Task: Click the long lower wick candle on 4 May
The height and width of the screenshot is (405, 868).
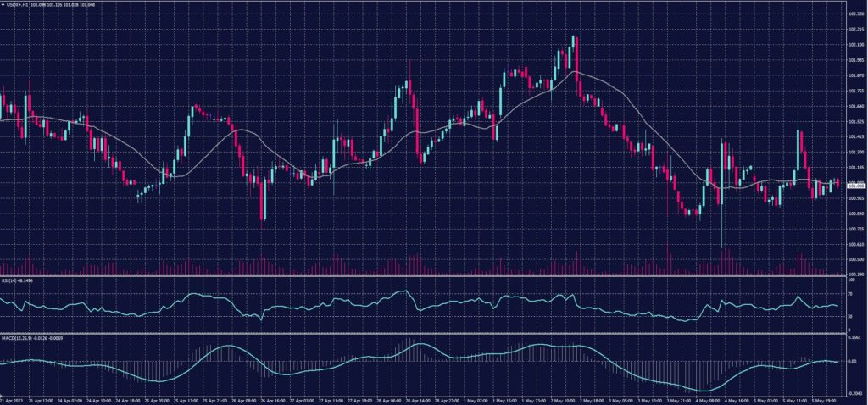Action: pyautogui.click(x=722, y=195)
